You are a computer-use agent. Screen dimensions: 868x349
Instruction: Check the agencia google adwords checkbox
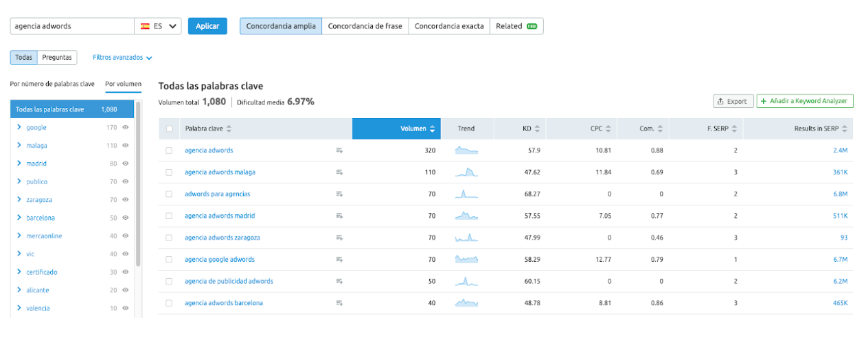pyautogui.click(x=169, y=260)
